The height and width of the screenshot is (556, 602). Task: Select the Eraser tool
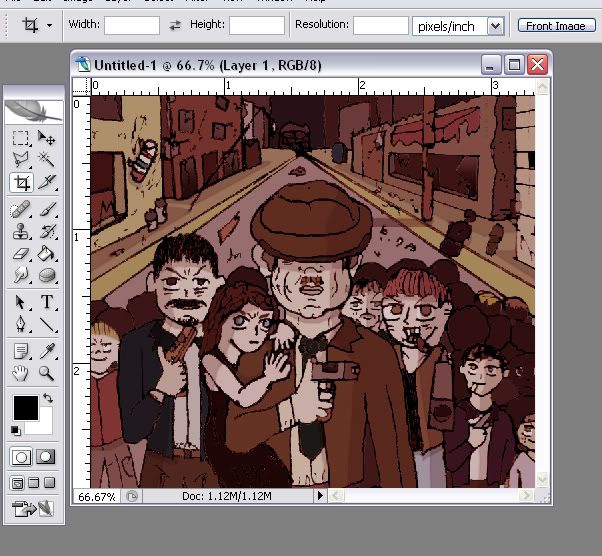pos(20,253)
